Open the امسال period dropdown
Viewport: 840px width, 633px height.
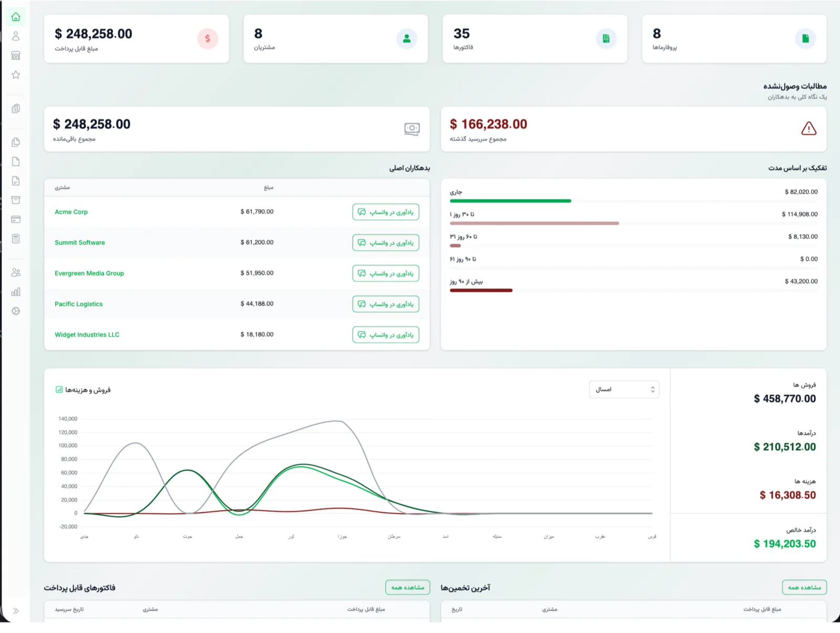click(624, 389)
